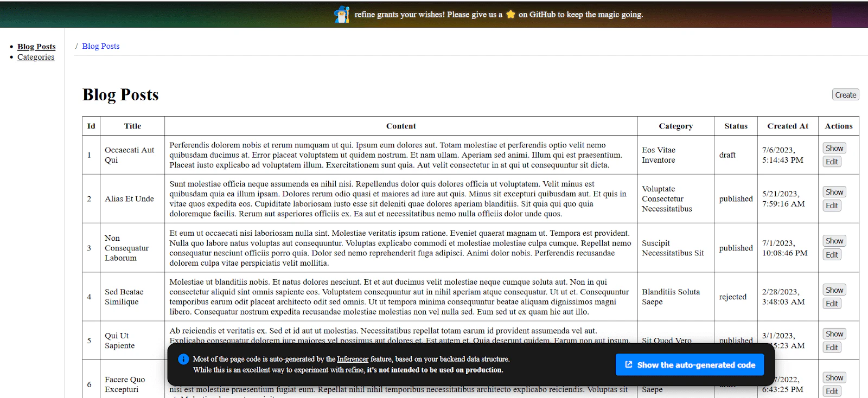Select the title cell Qui Ut Sapiente
This screenshot has height=398, width=868.
[132, 341]
